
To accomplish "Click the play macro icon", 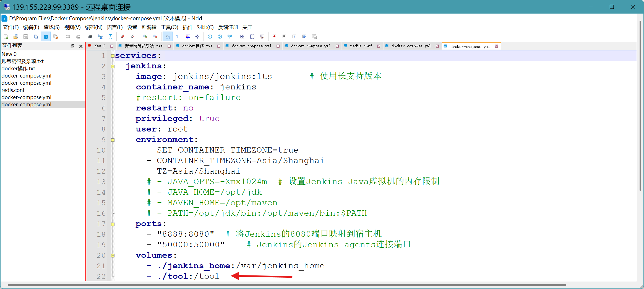I will pos(294,37).
